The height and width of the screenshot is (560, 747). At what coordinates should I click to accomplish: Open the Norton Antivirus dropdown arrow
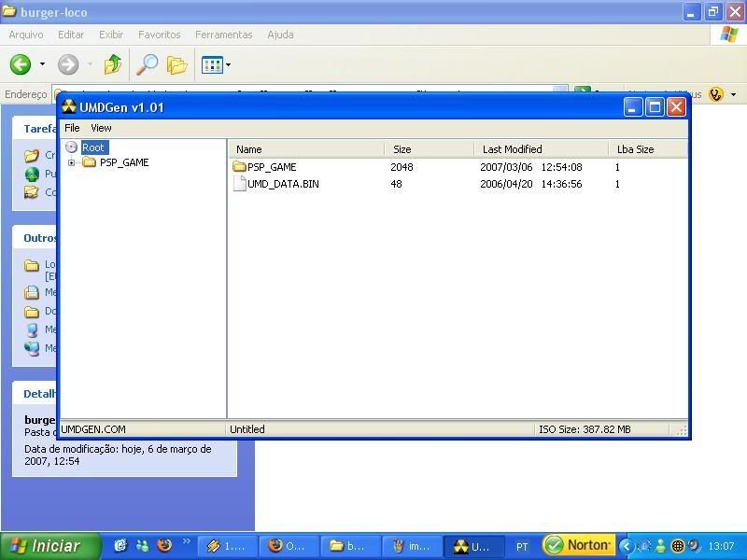734,95
